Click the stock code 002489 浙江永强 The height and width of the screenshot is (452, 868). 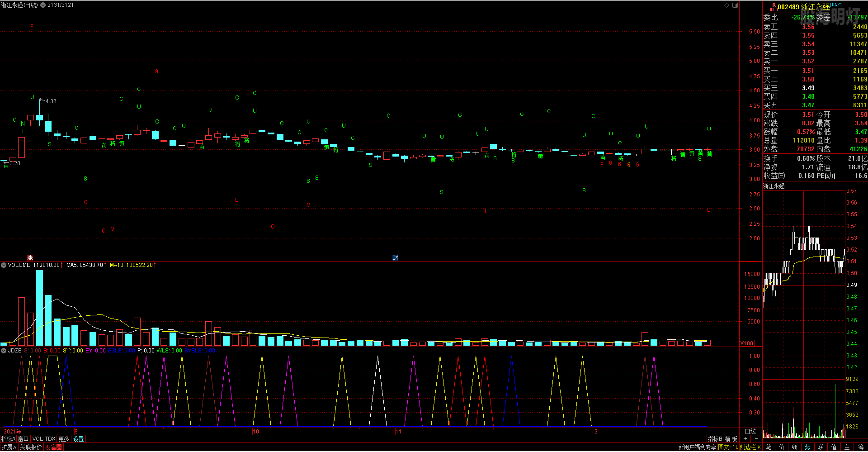[803, 7]
